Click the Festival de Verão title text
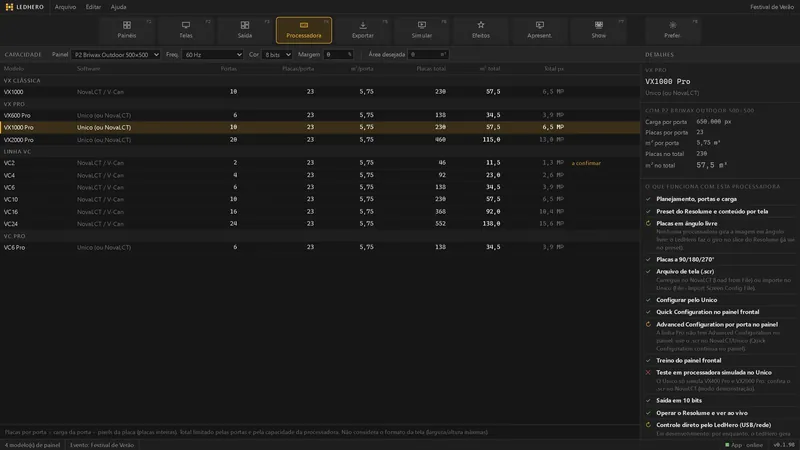 (x=772, y=7)
